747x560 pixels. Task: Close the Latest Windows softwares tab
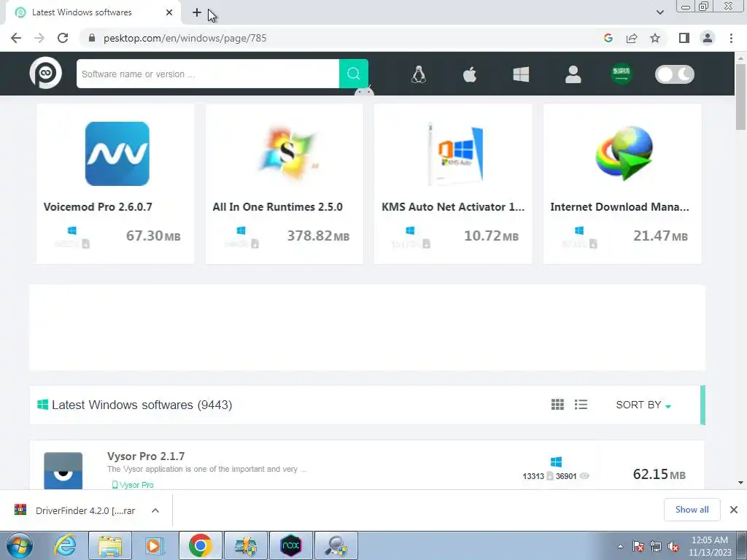(x=169, y=12)
